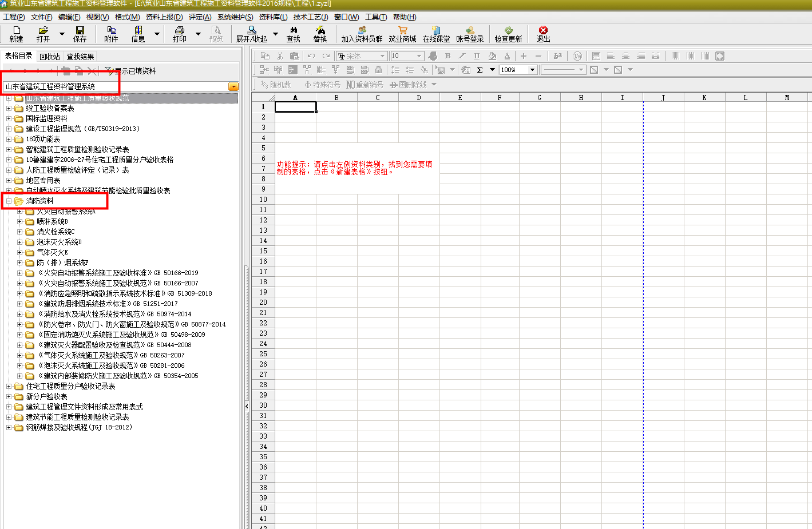This screenshot has height=529, width=812.
Task: Open the font name 宋体 dropdown
Action: (383, 56)
